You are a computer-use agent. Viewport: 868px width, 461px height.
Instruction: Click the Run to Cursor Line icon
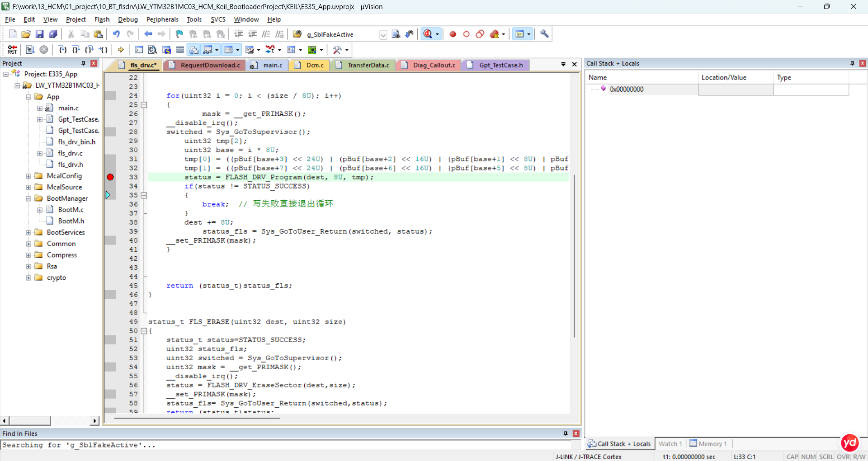tap(103, 50)
